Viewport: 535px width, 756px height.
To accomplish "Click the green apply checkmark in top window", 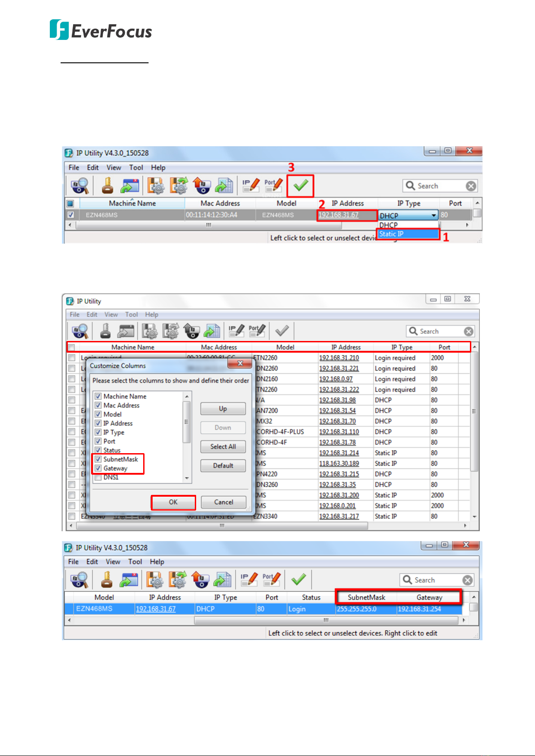I will coord(300,185).
